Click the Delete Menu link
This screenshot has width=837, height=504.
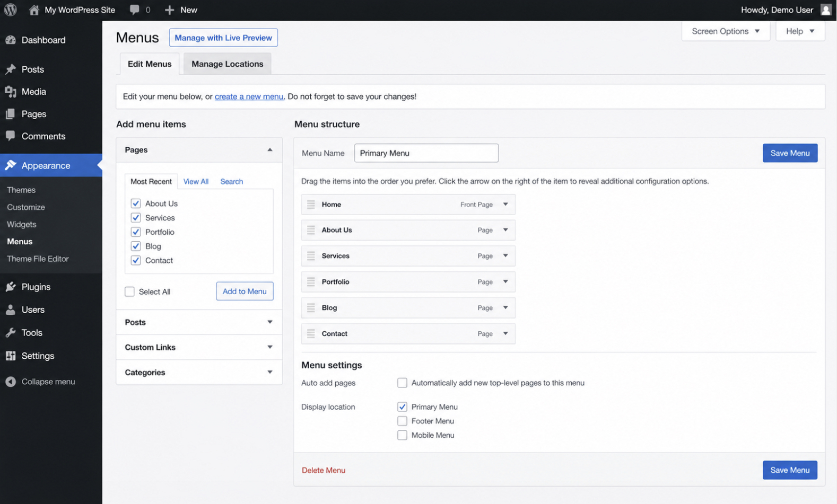tap(324, 470)
